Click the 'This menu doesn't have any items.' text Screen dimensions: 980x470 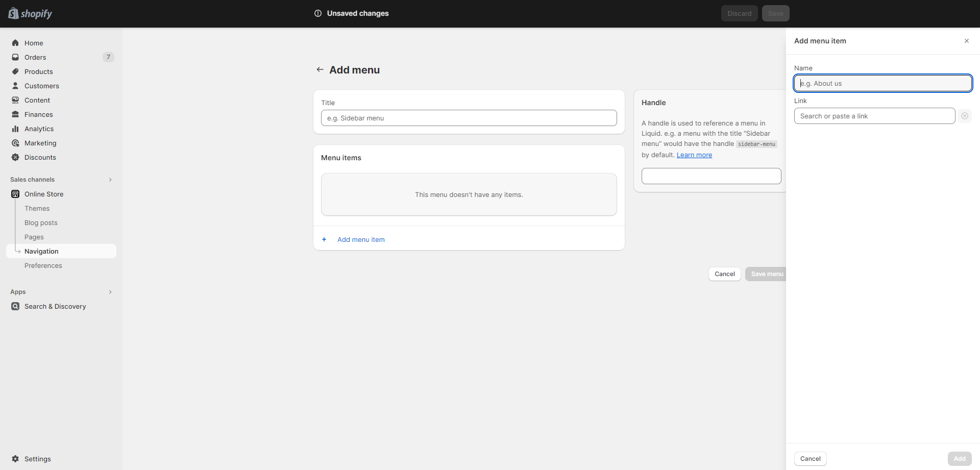469,194
